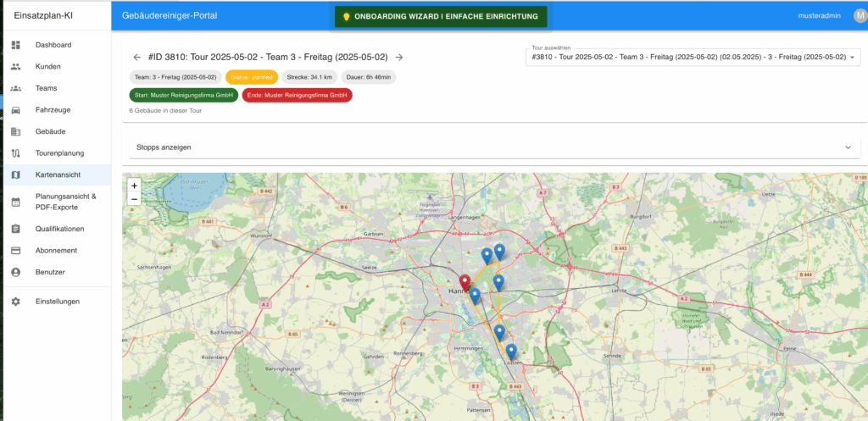
Task: Click the Status planned orange chip
Action: tap(252, 77)
